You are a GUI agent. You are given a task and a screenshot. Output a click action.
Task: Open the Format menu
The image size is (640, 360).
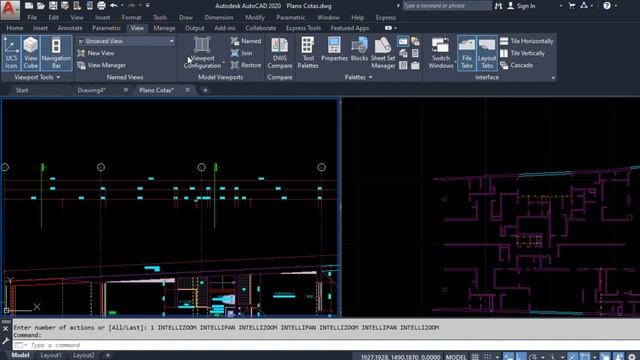(131, 18)
